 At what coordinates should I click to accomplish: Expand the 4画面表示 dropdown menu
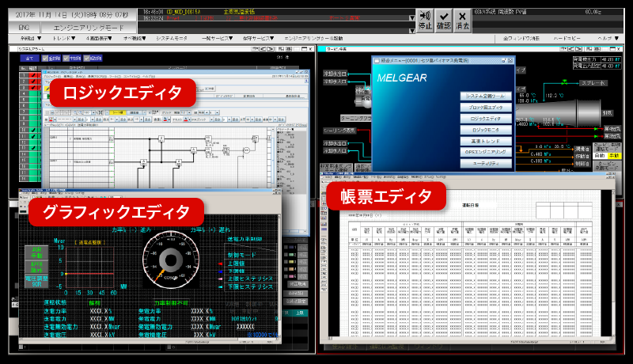coord(99,38)
